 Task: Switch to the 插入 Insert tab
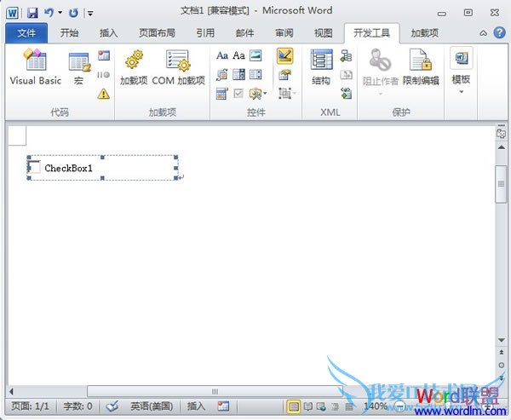tap(108, 33)
